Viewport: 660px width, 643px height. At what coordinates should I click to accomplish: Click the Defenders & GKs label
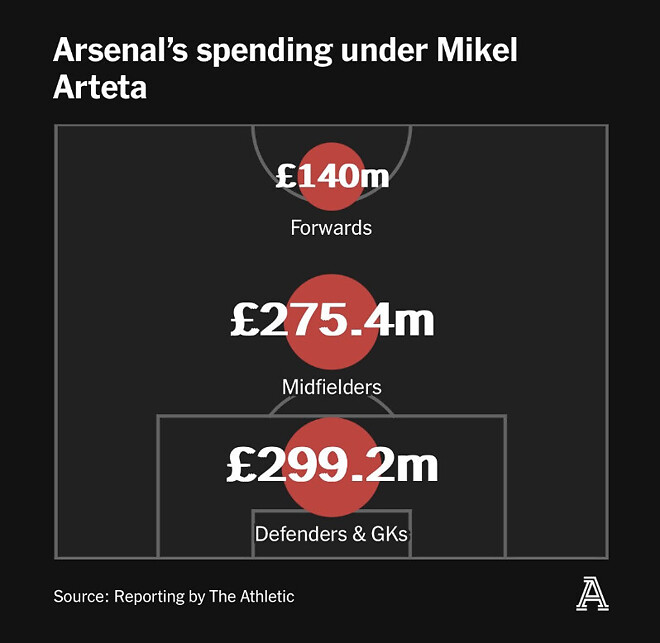(x=331, y=534)
